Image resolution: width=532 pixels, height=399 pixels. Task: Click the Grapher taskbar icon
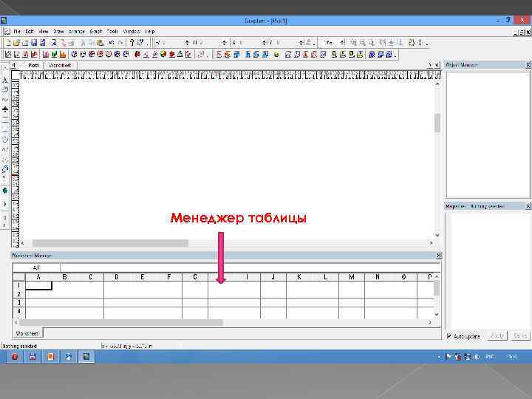86,357
